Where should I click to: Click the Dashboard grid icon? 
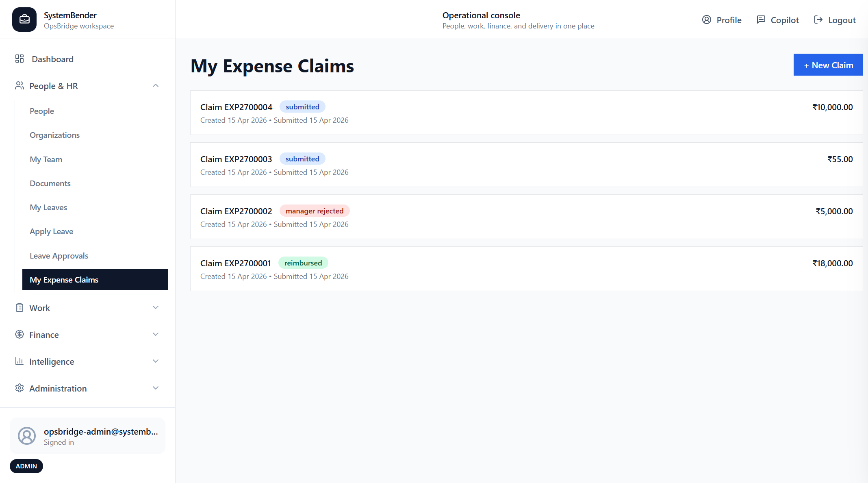coord(20,59)
